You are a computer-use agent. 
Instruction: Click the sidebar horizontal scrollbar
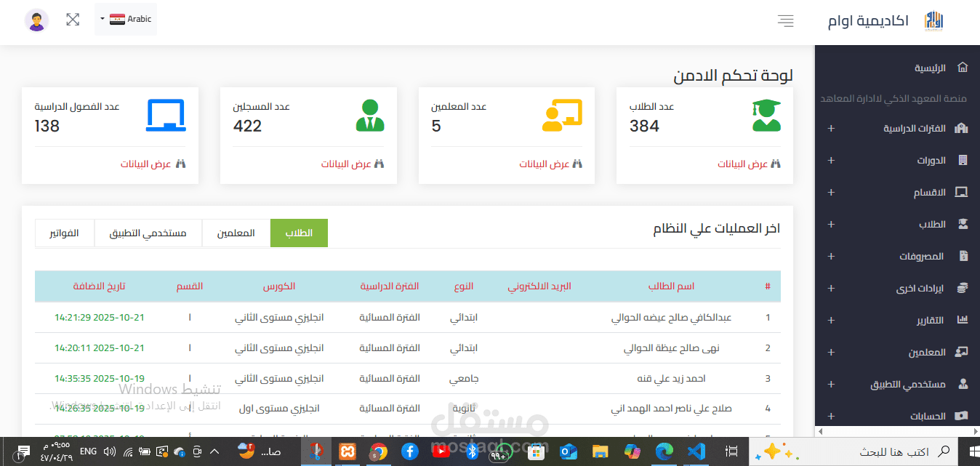(x=896, y=431)
